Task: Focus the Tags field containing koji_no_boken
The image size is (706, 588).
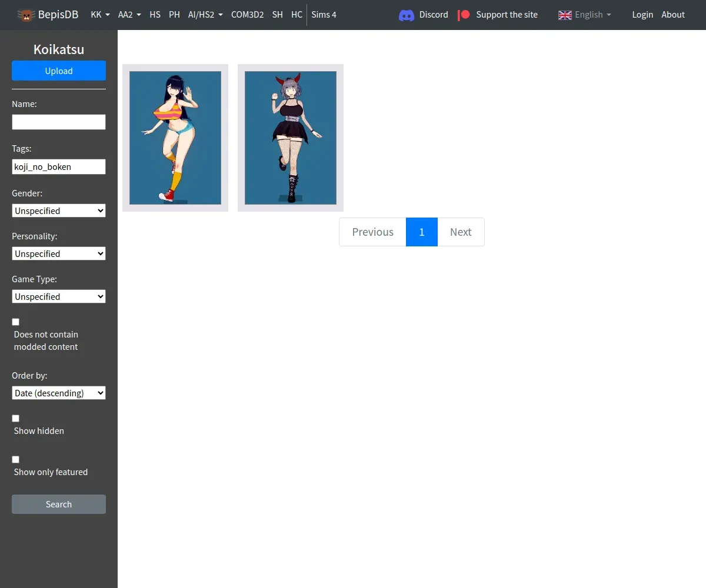Action: tap(59, 166)
